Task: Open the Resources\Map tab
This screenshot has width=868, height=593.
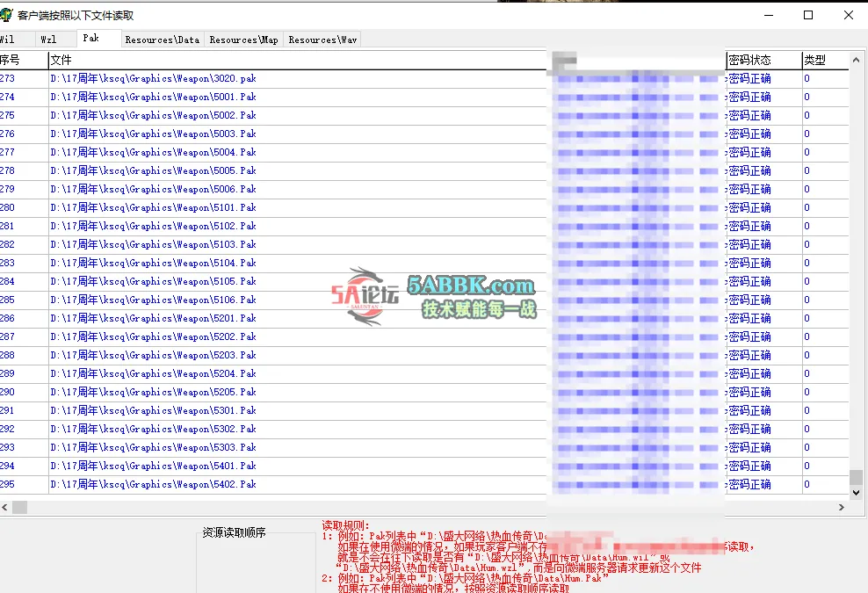Action: pos(243,40)
